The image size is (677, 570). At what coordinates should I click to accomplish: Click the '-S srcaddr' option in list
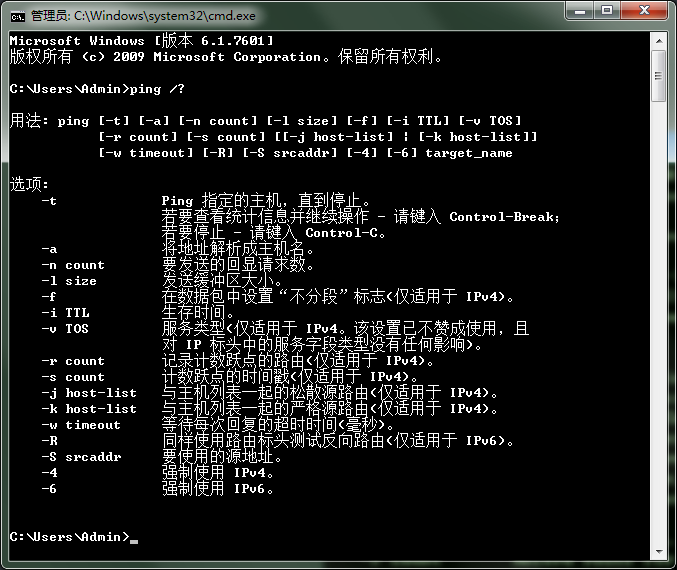point(81,457)
